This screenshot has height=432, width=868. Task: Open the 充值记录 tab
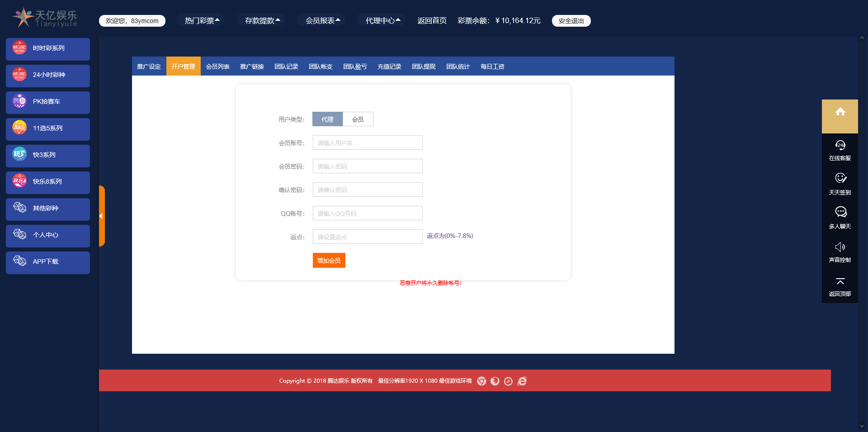pyautogui.click(x=390, y=66)
